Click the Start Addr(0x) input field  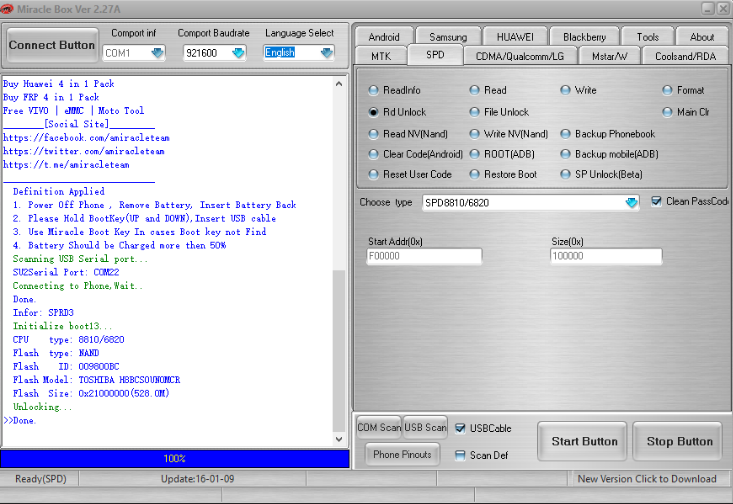(x=424, y=256)
